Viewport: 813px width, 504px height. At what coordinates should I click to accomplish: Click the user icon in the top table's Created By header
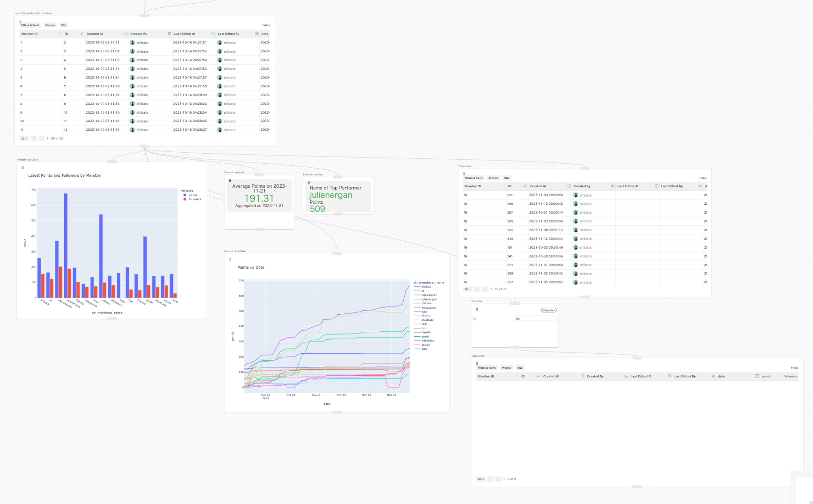click(x=170, y=34)
